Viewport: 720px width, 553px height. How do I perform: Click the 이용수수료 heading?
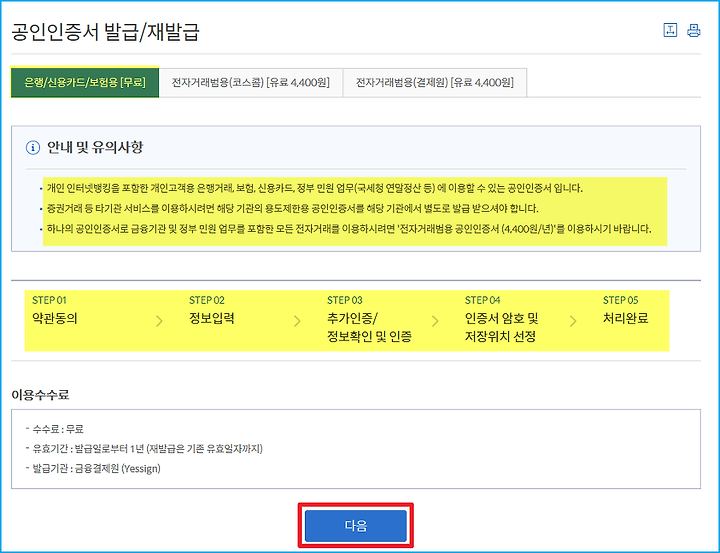[x=40, y=395]
